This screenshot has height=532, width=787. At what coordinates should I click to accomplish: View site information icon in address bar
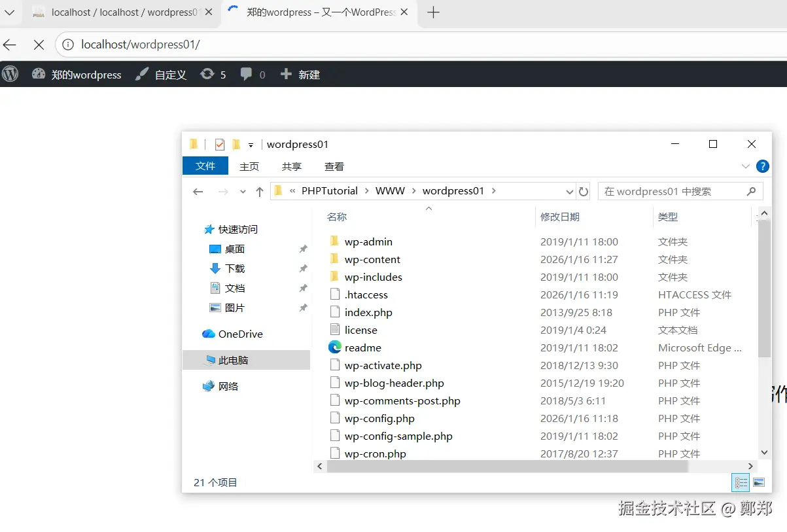[x=69, y=44]
